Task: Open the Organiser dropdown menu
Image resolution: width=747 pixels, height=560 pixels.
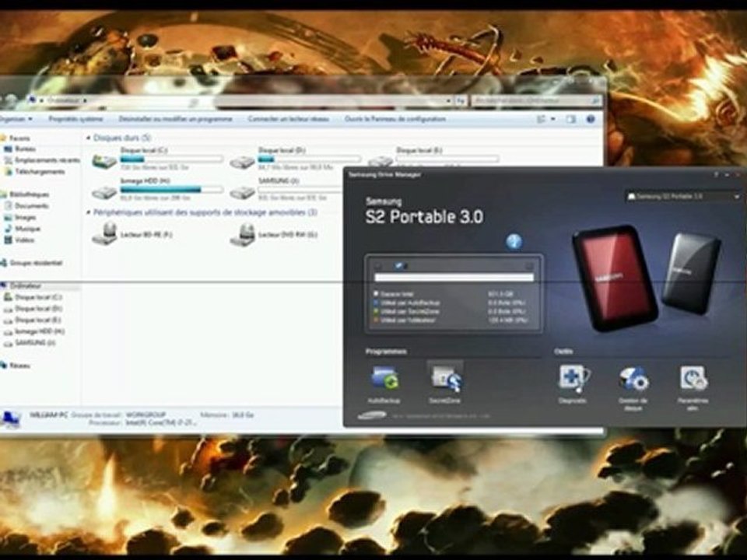Action: tap(16, 119)
